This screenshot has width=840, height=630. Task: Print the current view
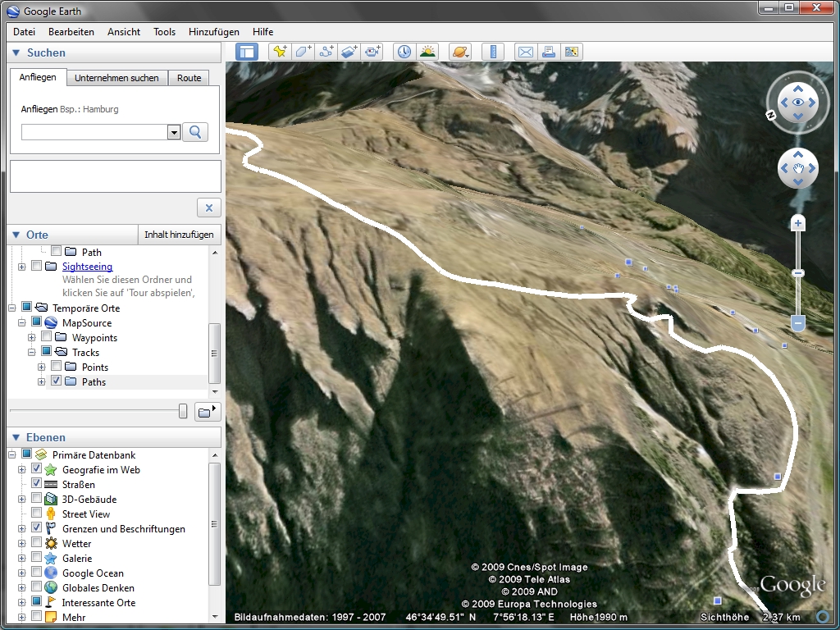tap(549, 52)
